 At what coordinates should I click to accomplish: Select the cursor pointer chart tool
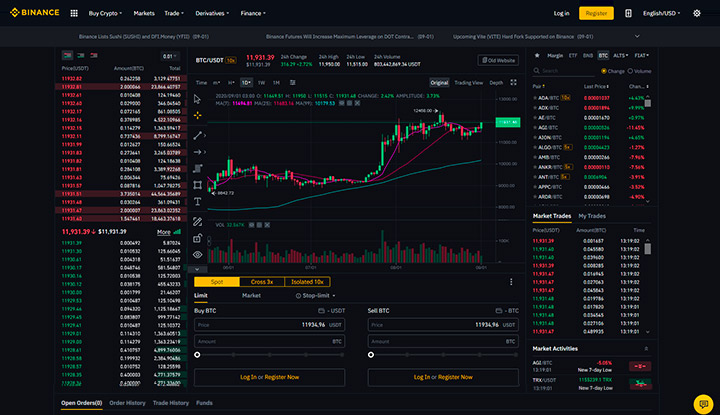(197, 99)
